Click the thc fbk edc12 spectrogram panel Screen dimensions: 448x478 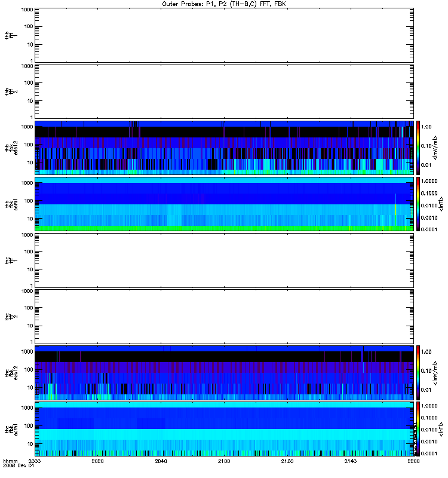pos(224,372)
